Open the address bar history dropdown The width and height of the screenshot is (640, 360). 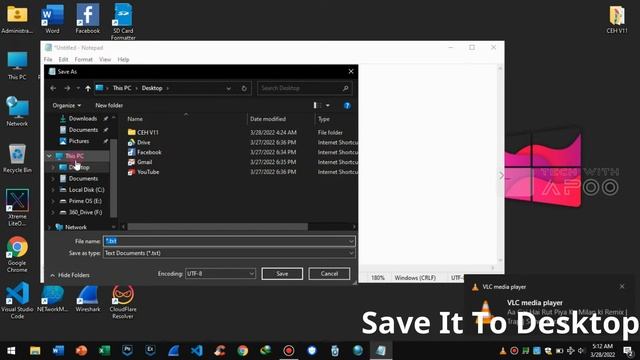click(229, 88)
